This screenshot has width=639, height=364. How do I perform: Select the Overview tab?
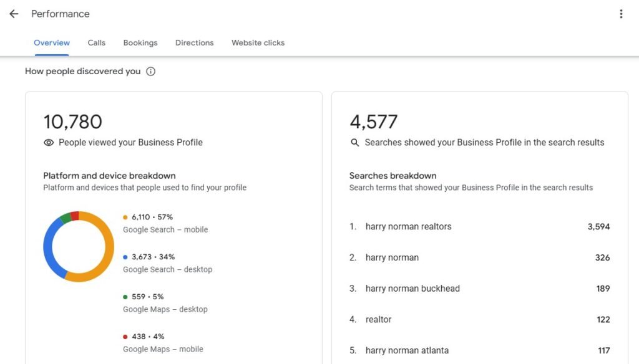[x=52, y=43]
